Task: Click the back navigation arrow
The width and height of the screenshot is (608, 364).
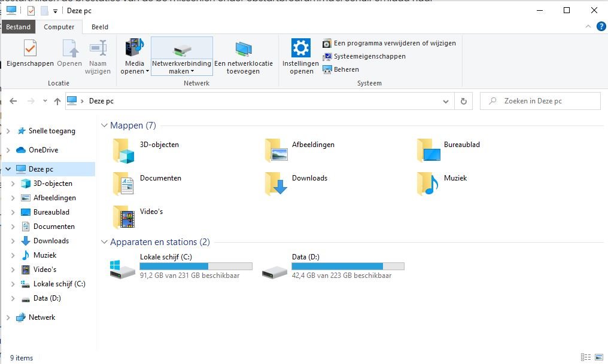Action: [13, 101]
